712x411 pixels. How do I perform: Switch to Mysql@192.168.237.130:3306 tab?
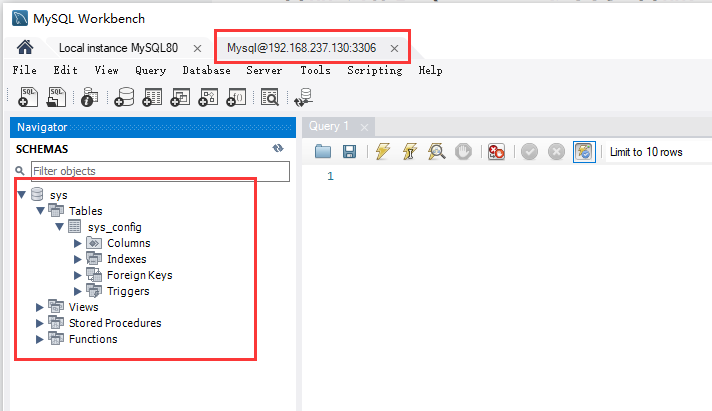pos(302,48)
